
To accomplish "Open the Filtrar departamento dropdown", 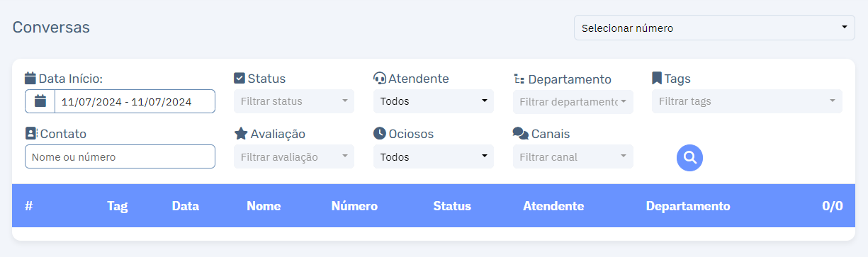I will pyautogui.click(x=573, y=101).
